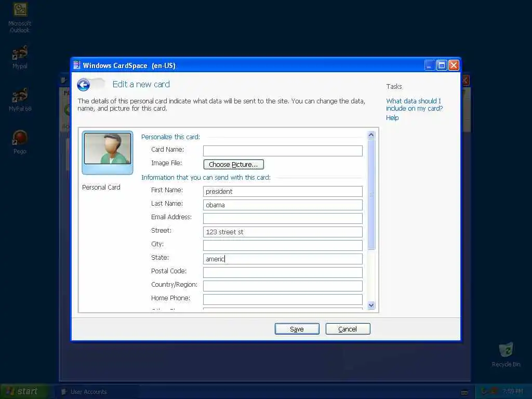Focus the Email Address field
Image resolution: width=532 pixels, height=399 pixels.
tap(283, 219)
